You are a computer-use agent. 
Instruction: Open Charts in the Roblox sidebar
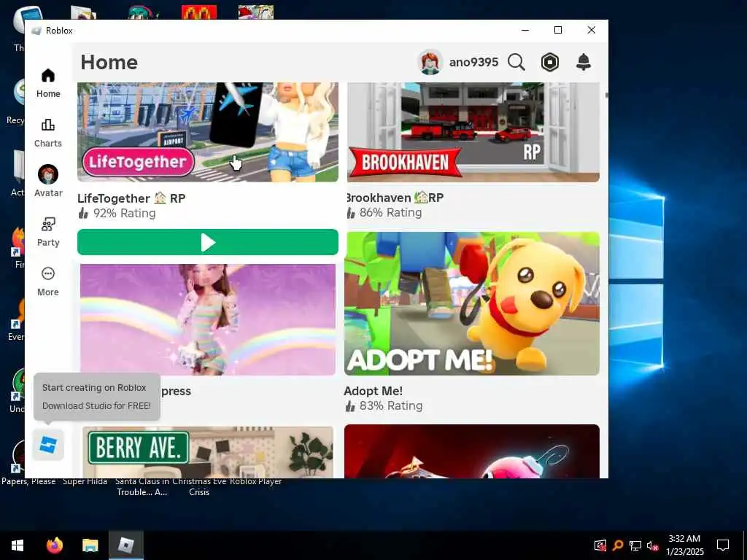48,133
